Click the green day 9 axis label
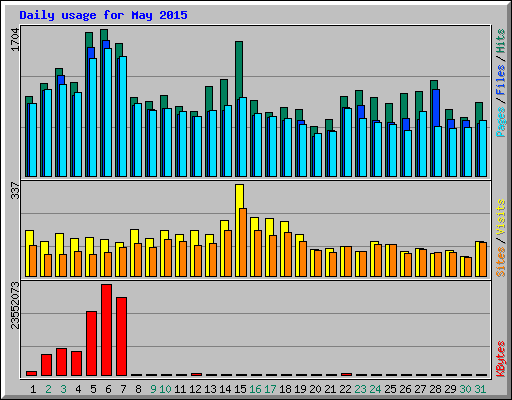Screen dimensions: 512x400 (x=153, y=389)
